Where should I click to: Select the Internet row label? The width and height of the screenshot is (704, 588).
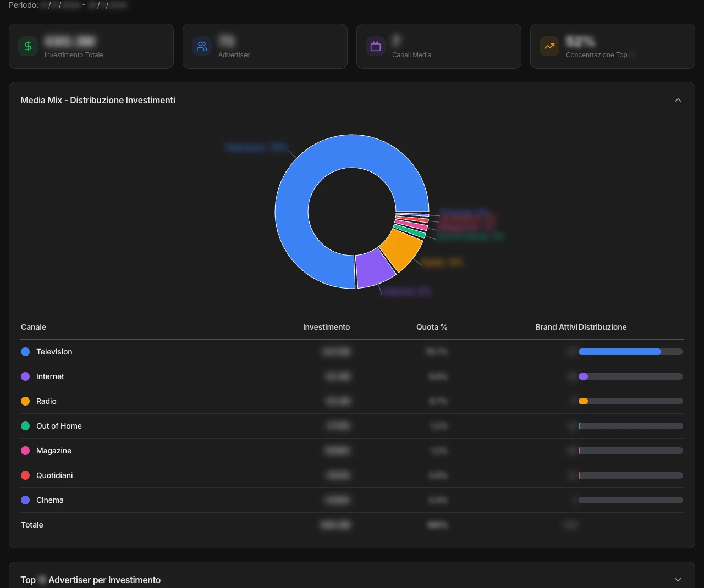[50, 376]
